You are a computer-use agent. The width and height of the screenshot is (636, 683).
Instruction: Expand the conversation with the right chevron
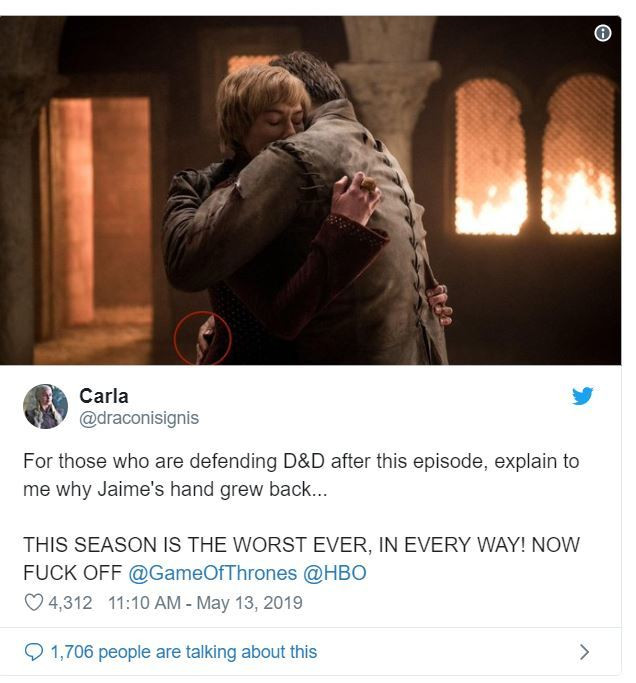pos(584,652)
